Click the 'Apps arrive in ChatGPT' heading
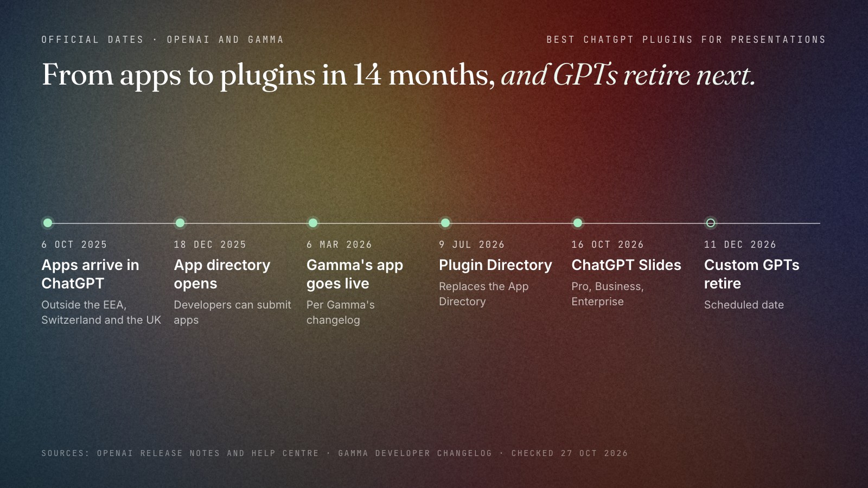 [91, 274]
